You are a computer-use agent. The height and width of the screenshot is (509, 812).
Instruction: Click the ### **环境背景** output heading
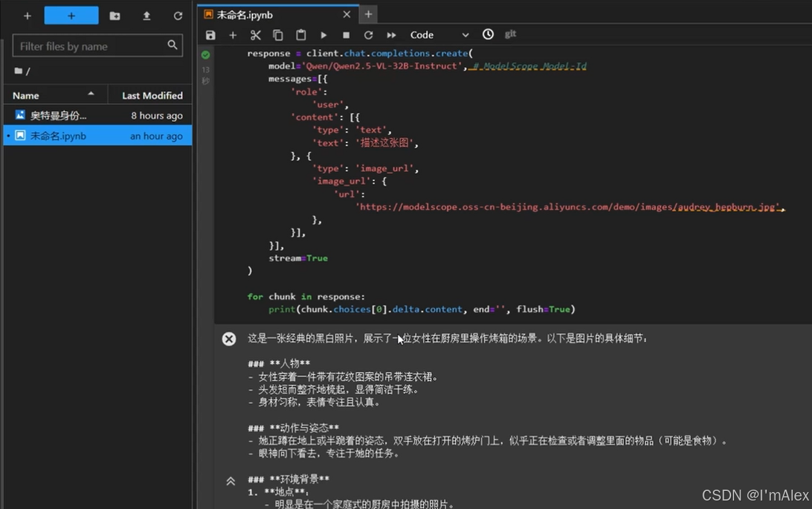coord(289,479)
